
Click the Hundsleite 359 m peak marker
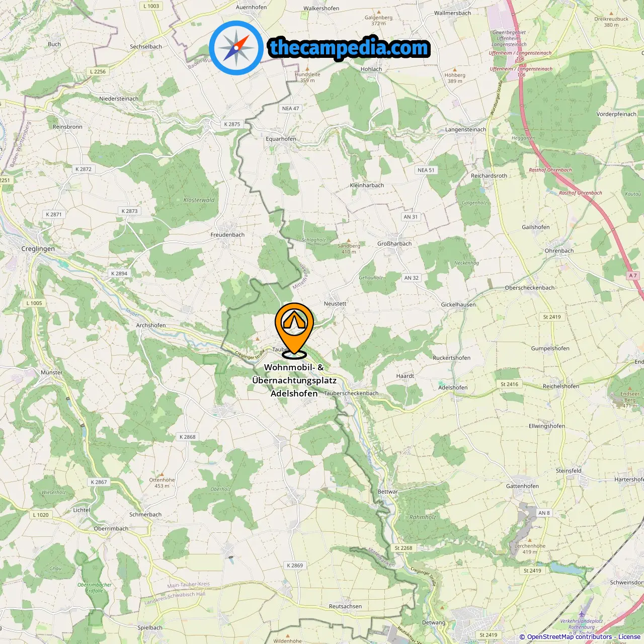(307, 69)
